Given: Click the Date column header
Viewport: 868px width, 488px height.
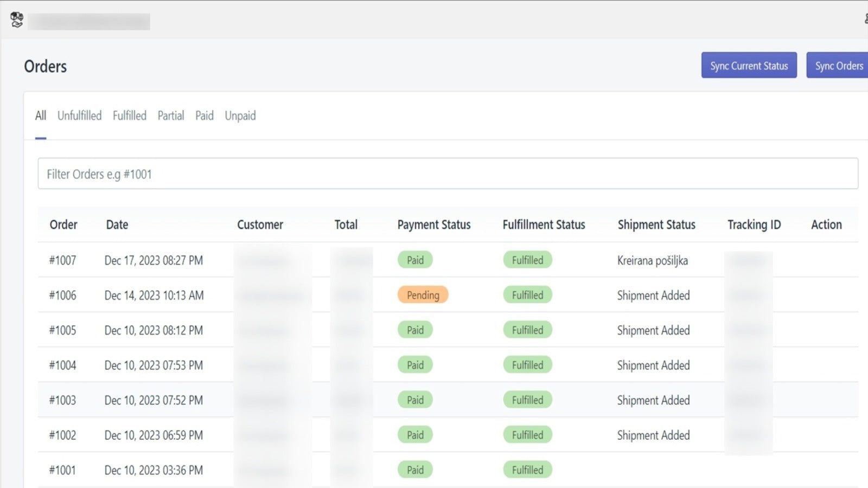Looking at the screenshot, I should pos(117,224).
